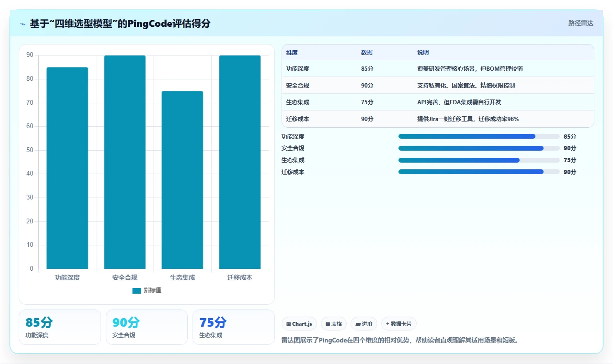Click the 生态集成 x-axis label
The image size is (613, 364).
point(182,277)
